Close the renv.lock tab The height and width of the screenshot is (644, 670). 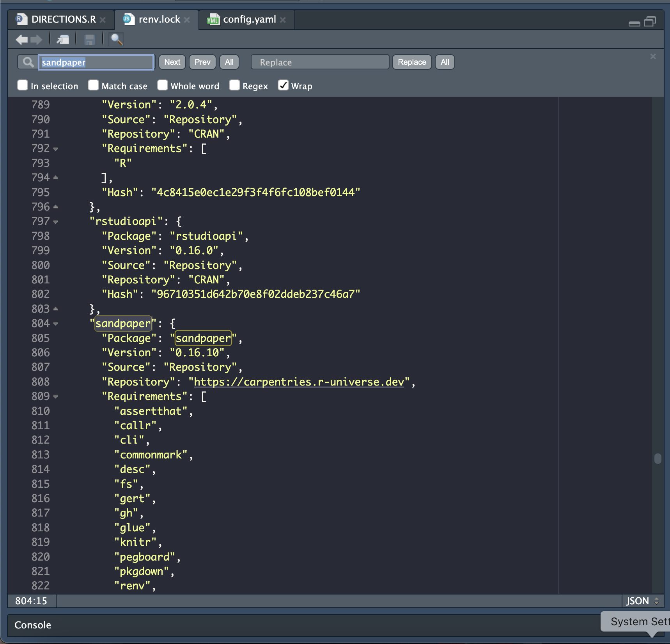point(187,20)
